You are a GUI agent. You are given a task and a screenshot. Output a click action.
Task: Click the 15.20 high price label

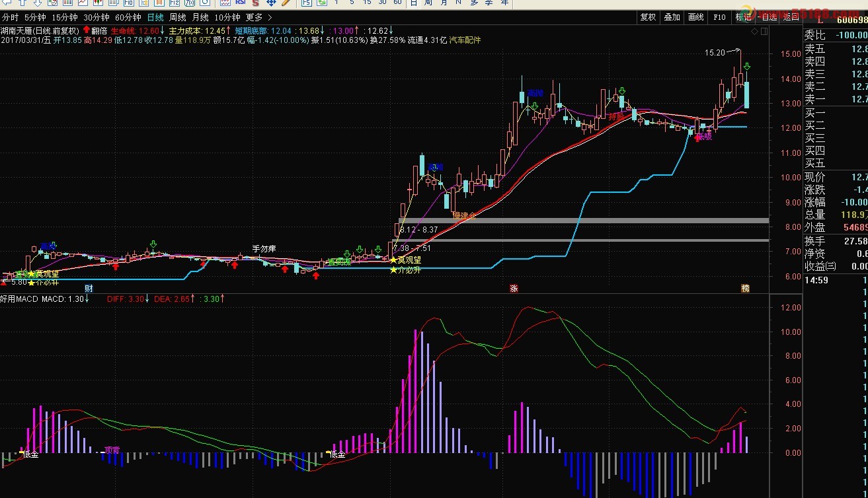(715, 53)
